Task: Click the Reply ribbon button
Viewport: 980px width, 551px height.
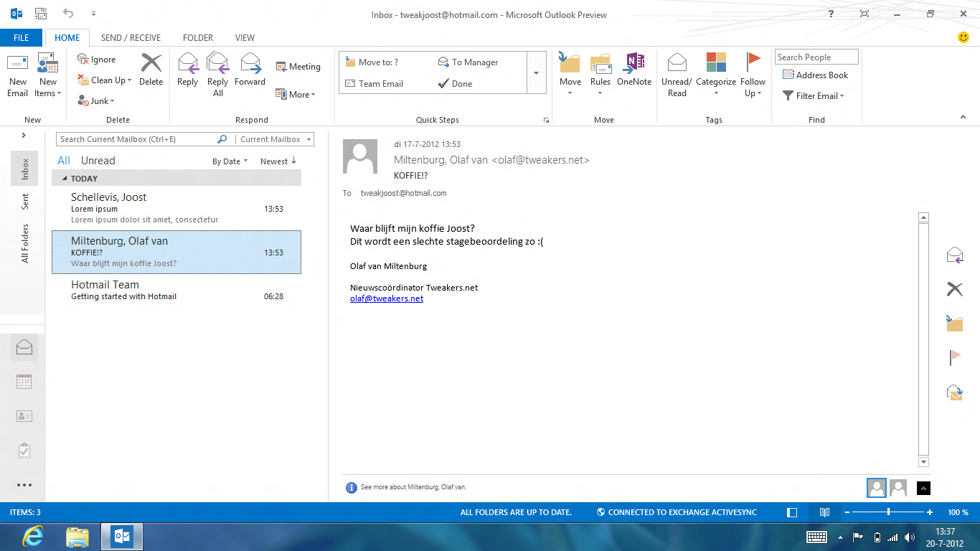Action: click(187, 70)
